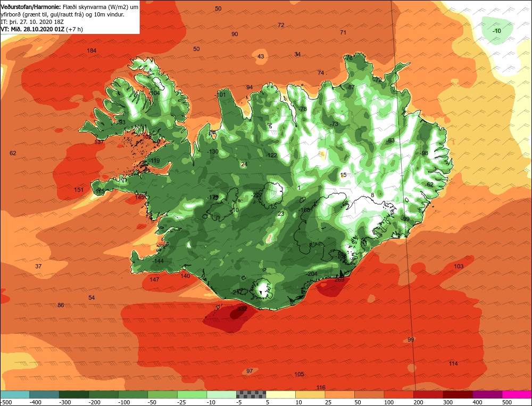Click the Veðurstofan/Harmonie title text
The image size is (532, 406).
coord(30,7)
